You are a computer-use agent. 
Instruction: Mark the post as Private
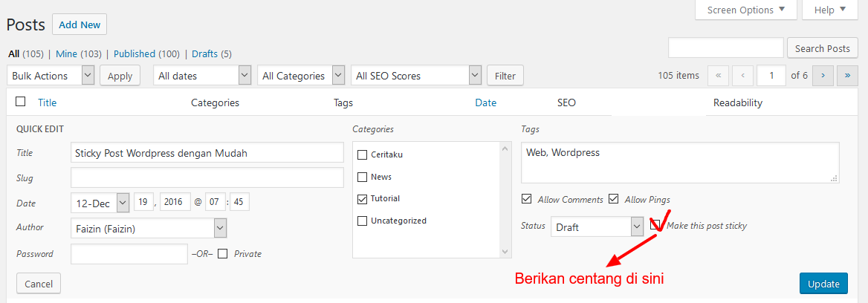point(222,254)
